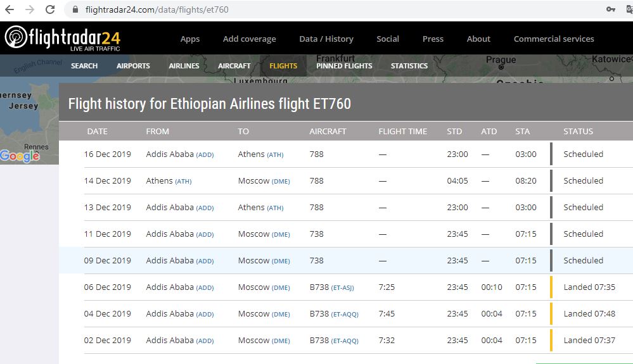The image size is (633, 364).
Task: Click the 14 Dec 2019 date cell
Action: 107,180
